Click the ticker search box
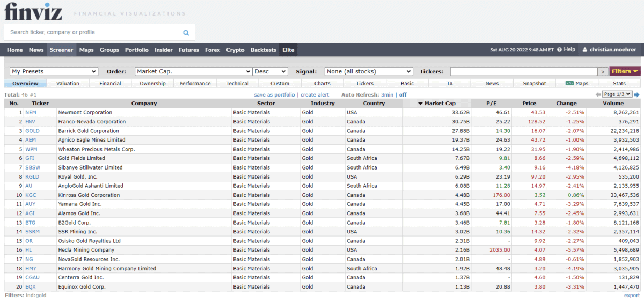Screen dimensions: 644x302 (99, 32)
